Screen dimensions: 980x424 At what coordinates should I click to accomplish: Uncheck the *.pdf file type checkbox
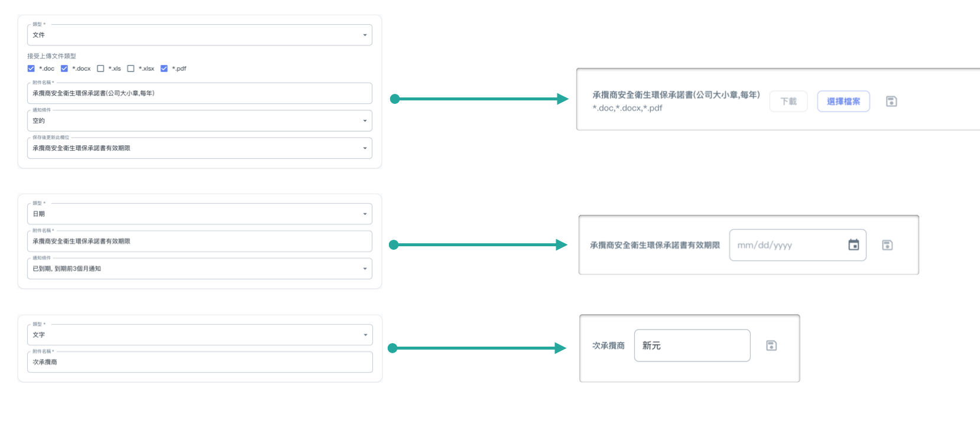point(164,69)
